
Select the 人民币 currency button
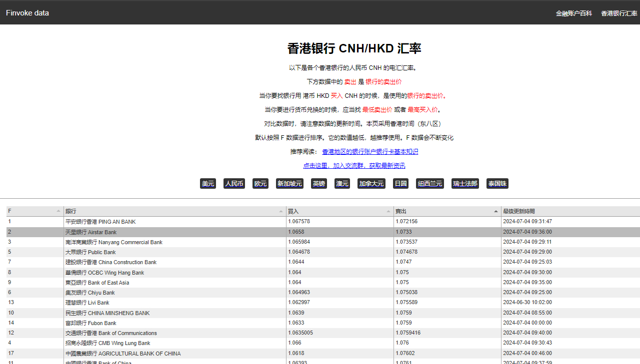pyautogui.click(x=234, y=184)
